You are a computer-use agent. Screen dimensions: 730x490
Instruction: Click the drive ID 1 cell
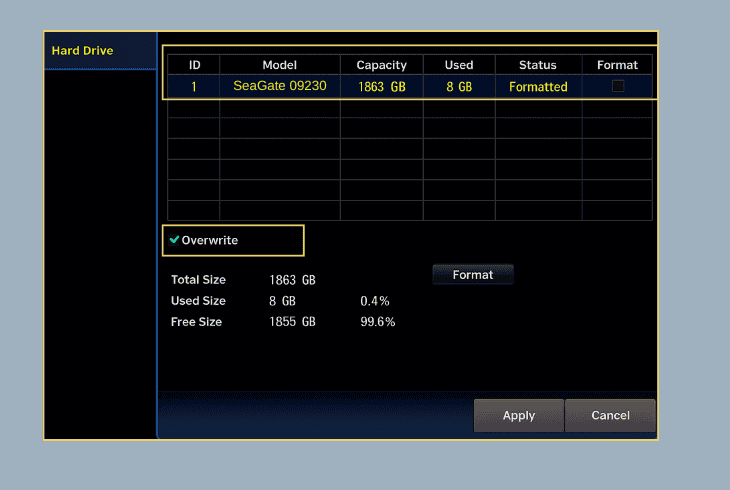click(x=194, y=86)
